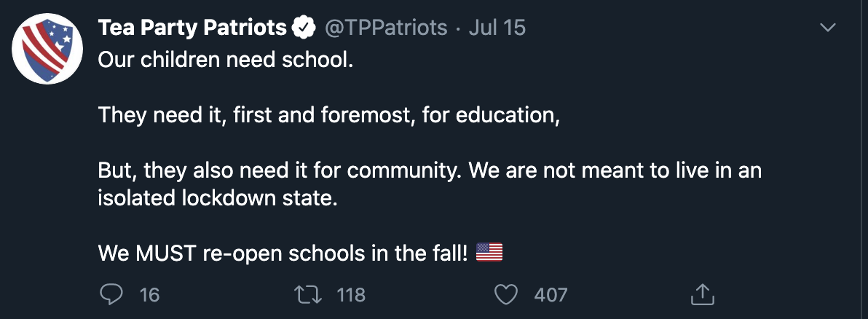Click the retweet count of 118
The width and height of the screenshot is (868, 319).
point(351,295)
